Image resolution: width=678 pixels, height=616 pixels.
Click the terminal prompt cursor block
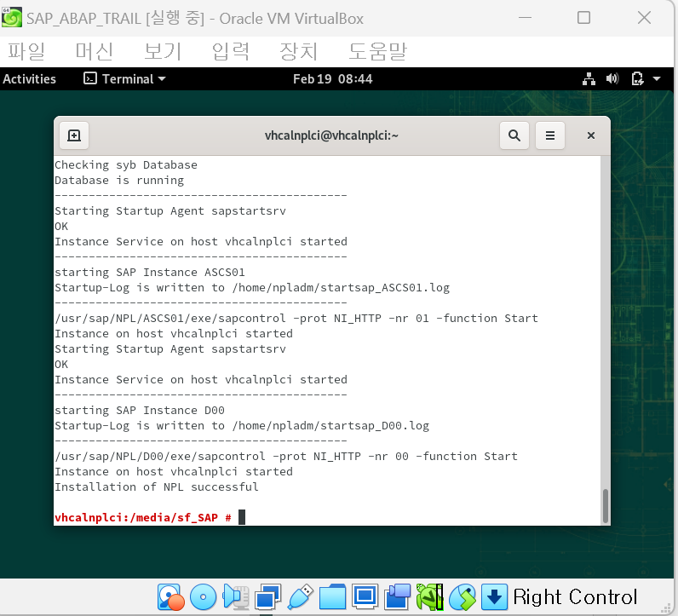tap(242, 517)
